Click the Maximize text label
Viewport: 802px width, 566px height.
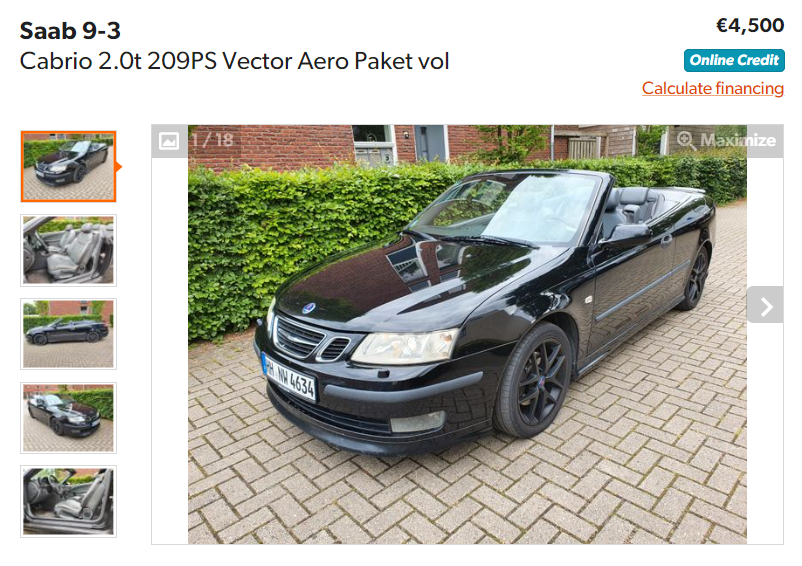click(x=738, y=140)
